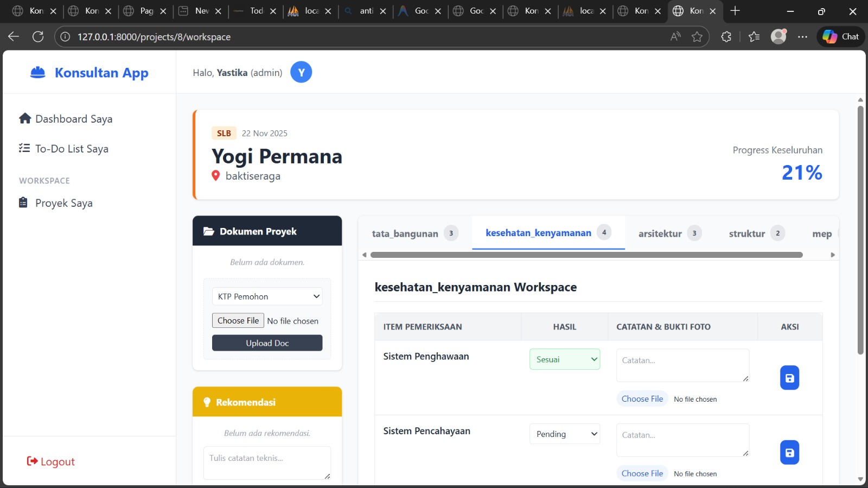Save the Sistem Penghawaan row
This screenshot has height=488, width=868.
click(x=789, y=378)
